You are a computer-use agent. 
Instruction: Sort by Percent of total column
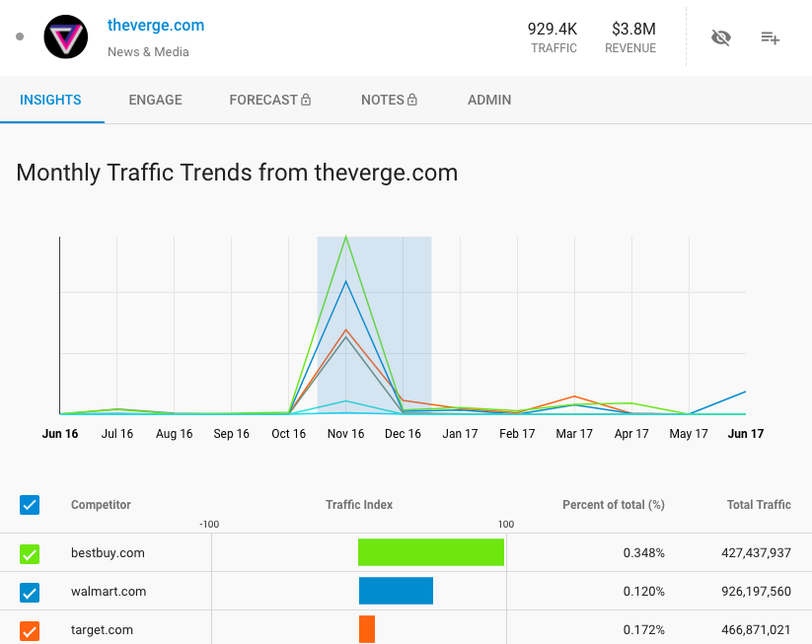[614, 505]
